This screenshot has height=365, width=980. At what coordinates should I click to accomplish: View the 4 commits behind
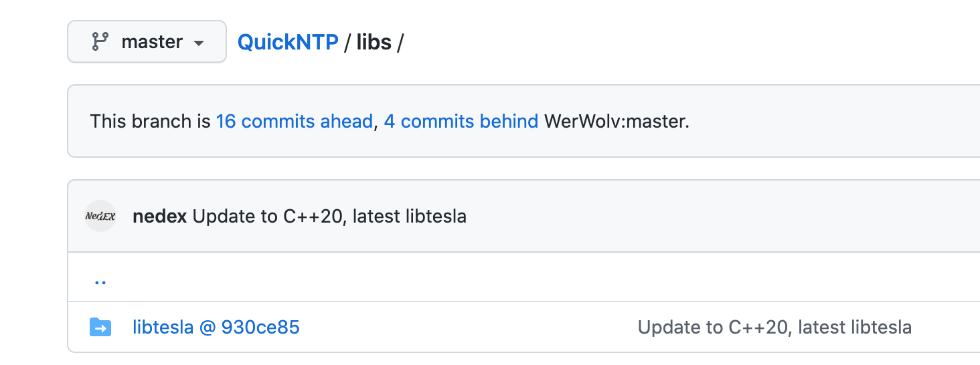click(x=461, y=121)
